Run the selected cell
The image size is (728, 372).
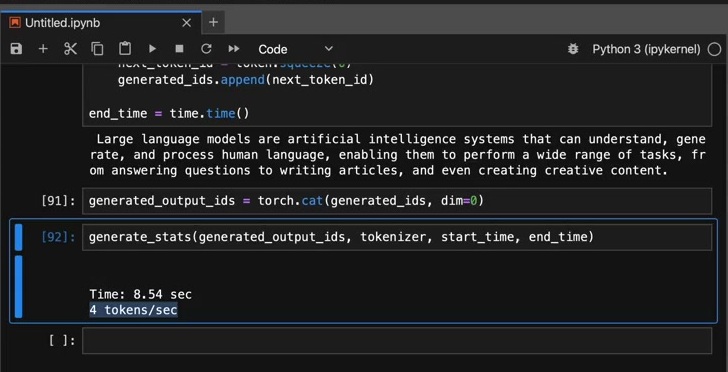tap(152, 49)
